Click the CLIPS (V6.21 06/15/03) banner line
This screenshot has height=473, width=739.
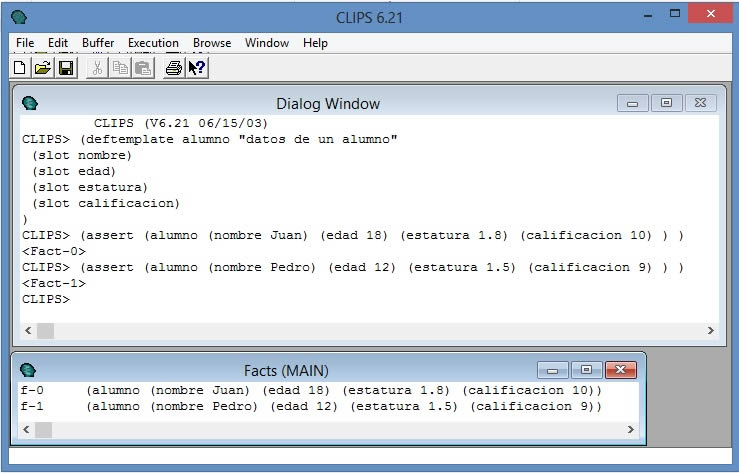point(181,123)
